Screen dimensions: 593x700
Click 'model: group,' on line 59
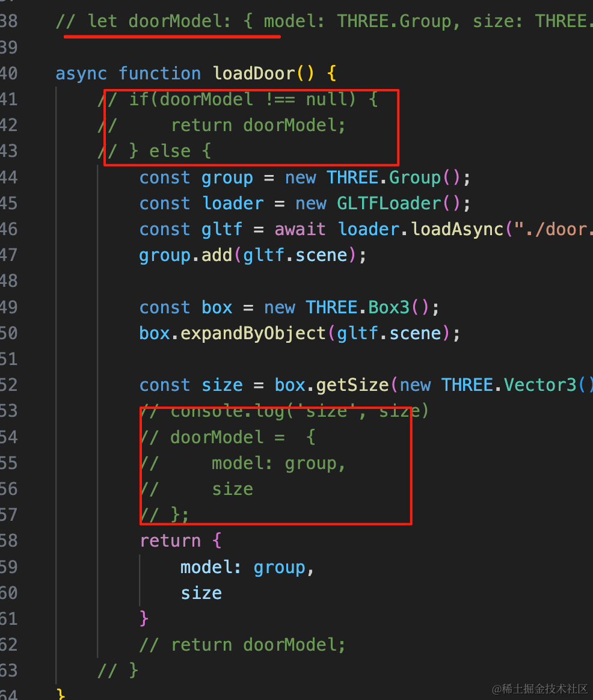(x=247, y=568)
